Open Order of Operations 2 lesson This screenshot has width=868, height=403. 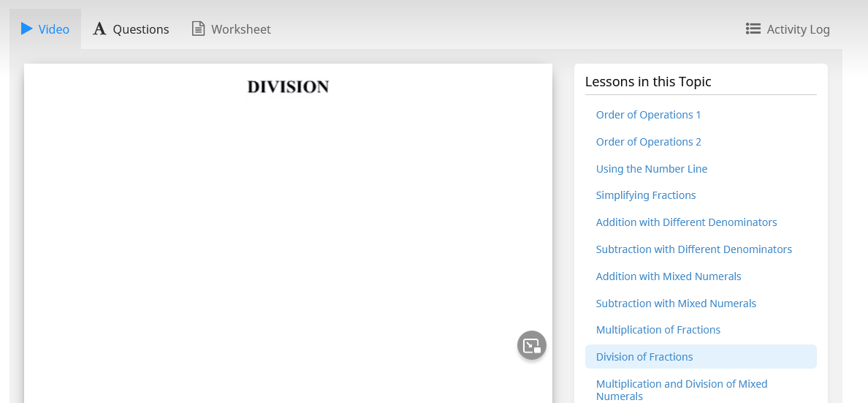click(648, 142)
